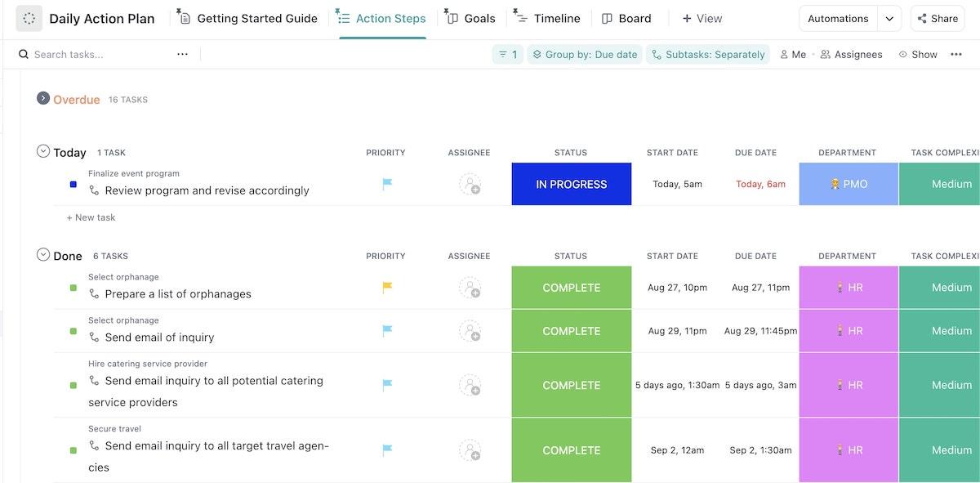Image resolution: width=980 pixels, height=483 pixels.
Task: Collapse the Today task group
Action: (43, 151)
